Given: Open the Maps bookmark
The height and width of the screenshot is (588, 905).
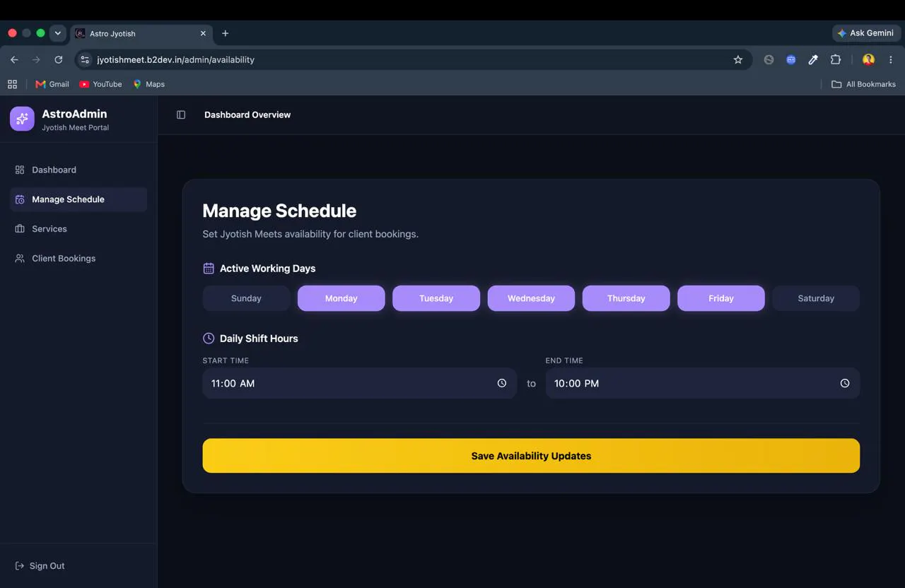Looking at the screenshot, I should click(148, 84).
